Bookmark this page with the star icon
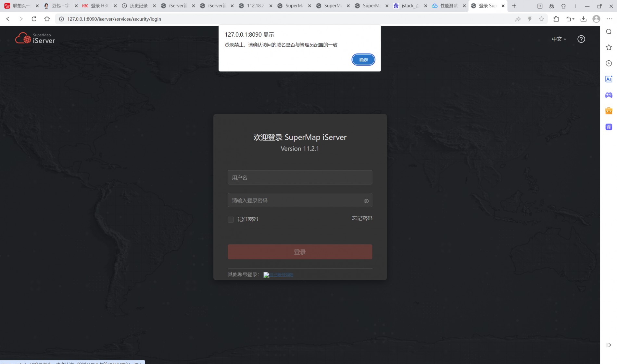 coord(541,19)
